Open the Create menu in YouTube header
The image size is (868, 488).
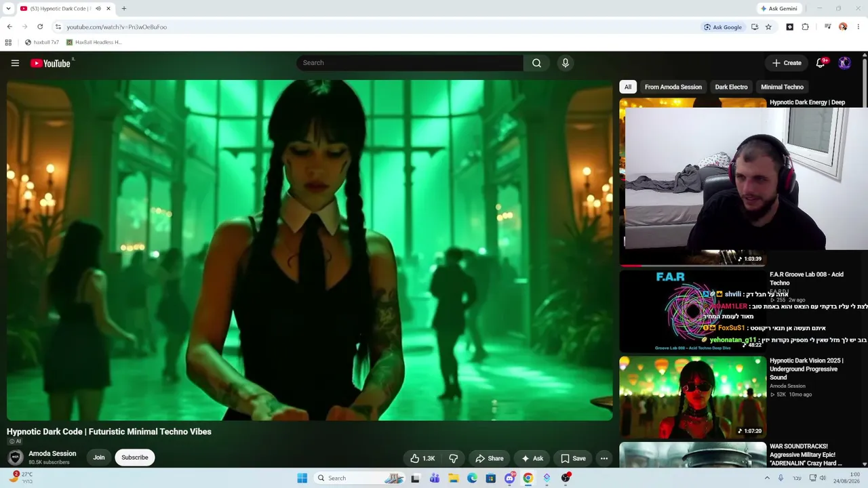[787, 63]
